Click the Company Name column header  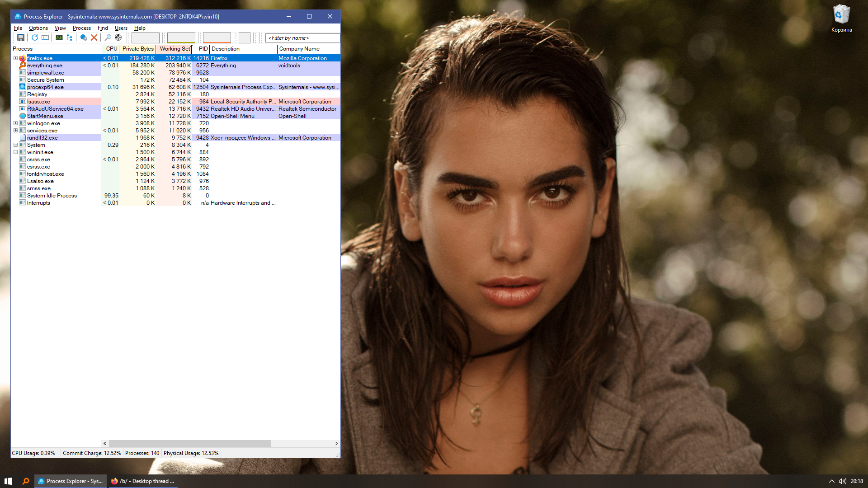[x=299, y=49]
